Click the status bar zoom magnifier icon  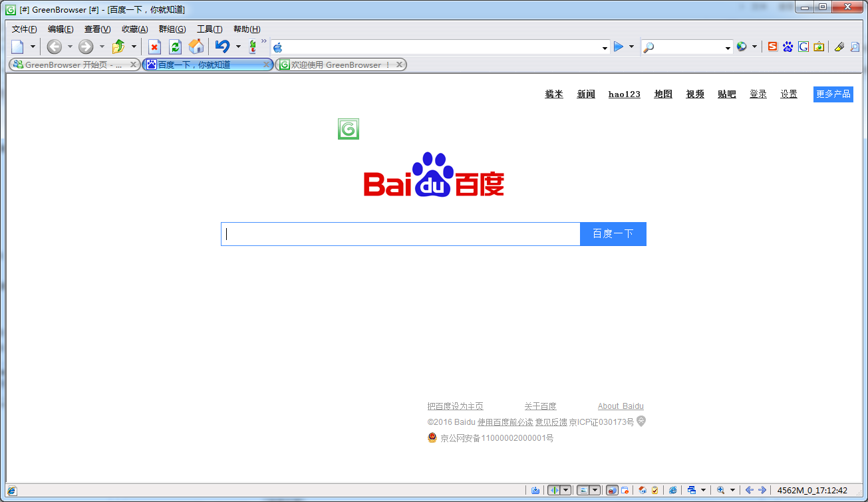coord(720,491)
